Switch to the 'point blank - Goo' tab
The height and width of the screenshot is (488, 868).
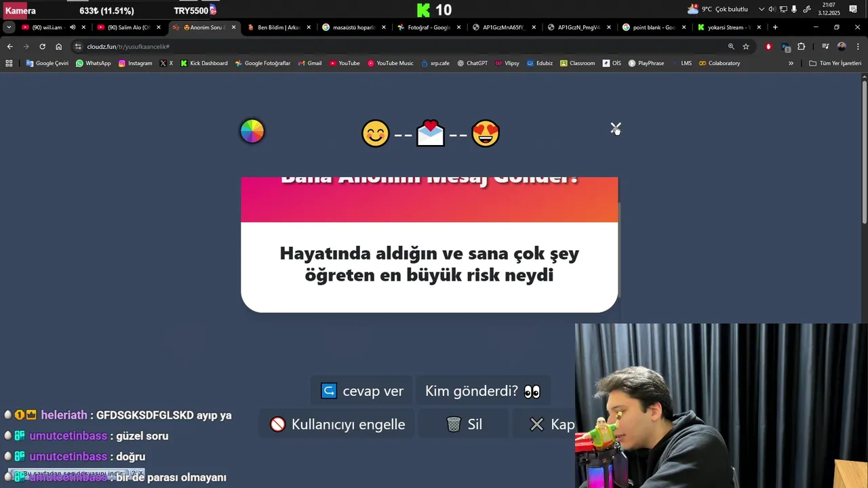tap(654, 27)
